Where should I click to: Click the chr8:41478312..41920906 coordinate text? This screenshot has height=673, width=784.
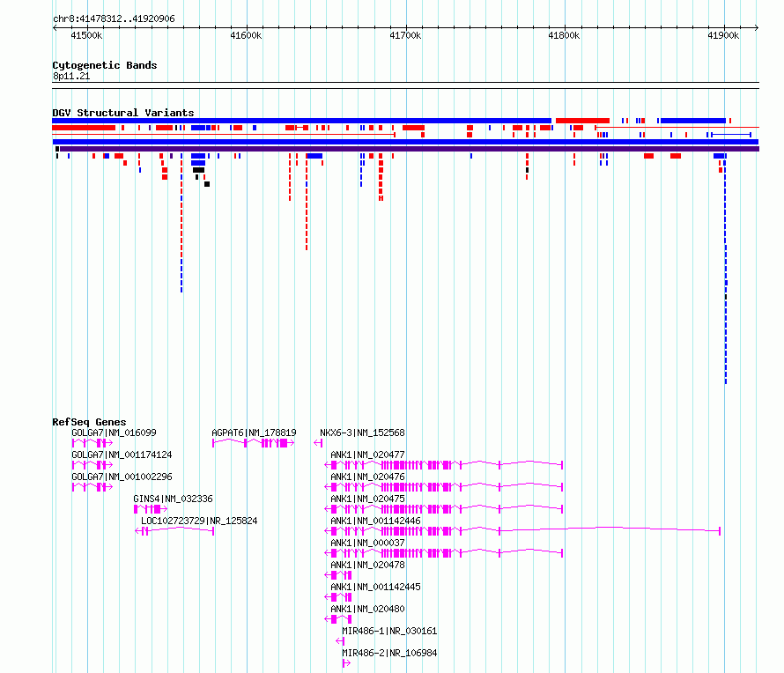(x=114, y=18)
